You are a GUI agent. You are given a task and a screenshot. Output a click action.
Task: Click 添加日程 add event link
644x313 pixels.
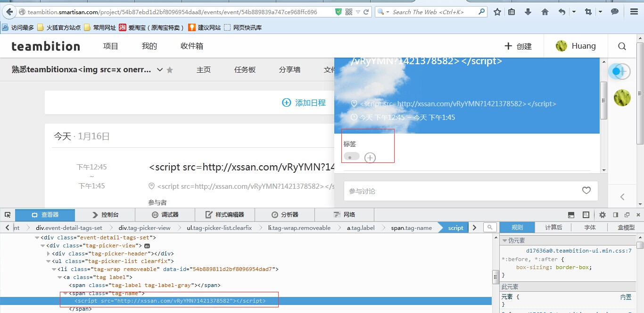304,102
